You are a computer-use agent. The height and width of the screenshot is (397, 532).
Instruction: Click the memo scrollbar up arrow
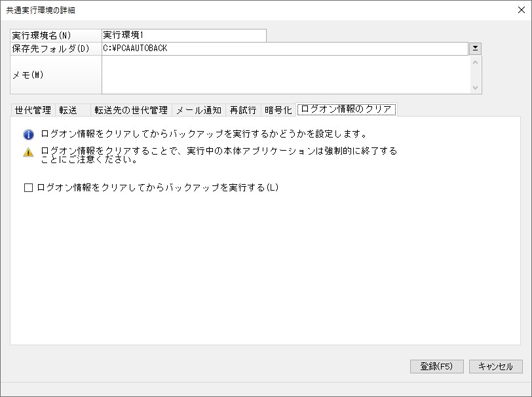(476, 62)
